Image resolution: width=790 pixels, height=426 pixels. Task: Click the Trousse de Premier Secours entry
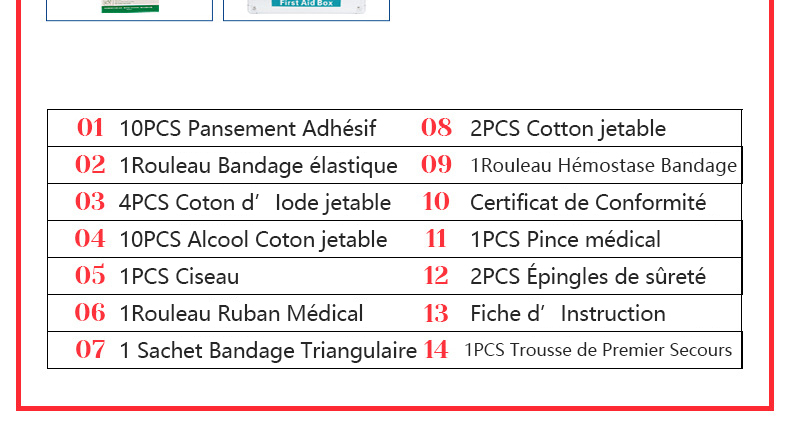[598, 349]
